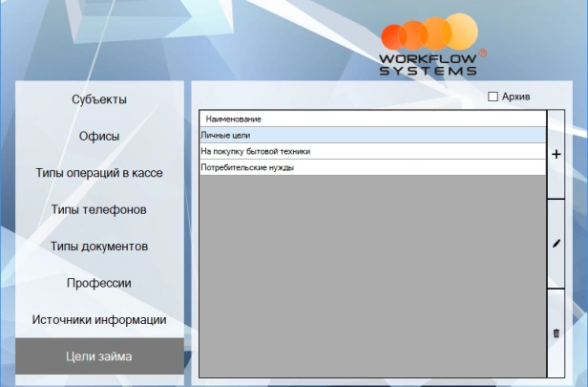Click the trash delete icon
588x387 pixels.
tap(556, 333)
